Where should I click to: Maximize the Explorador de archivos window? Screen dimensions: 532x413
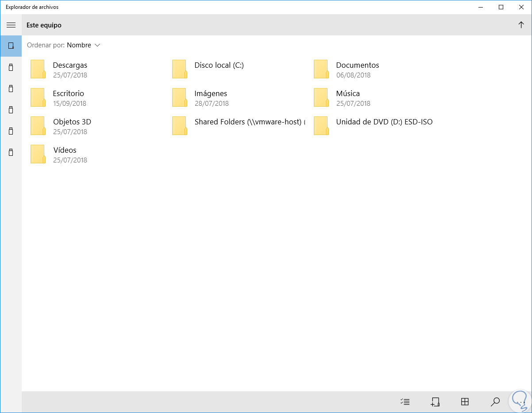[501, 7]
